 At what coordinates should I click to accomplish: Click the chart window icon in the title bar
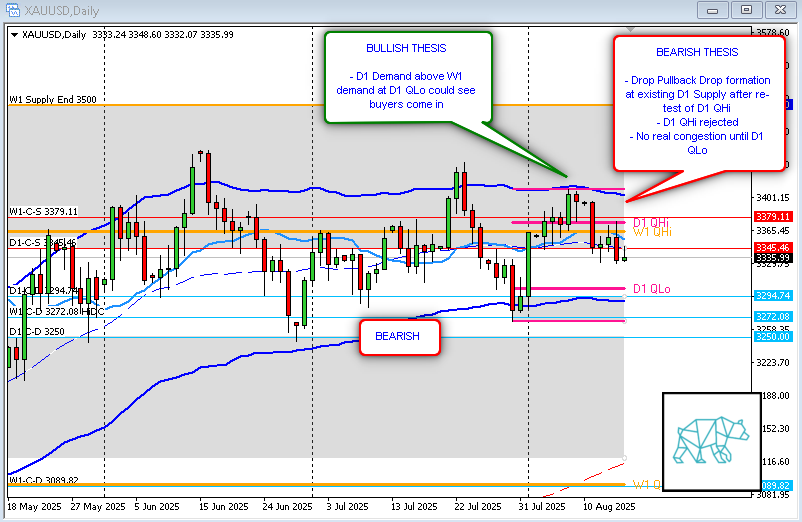[12, 9]
